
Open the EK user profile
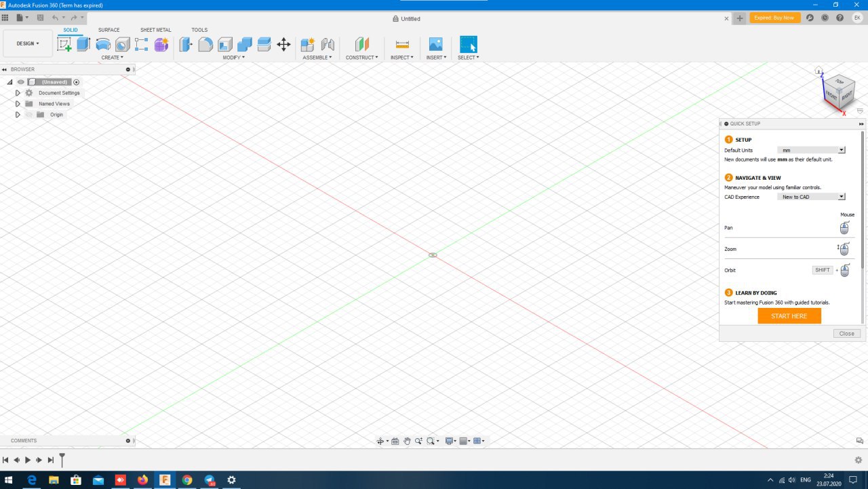(x=857, y=18)
